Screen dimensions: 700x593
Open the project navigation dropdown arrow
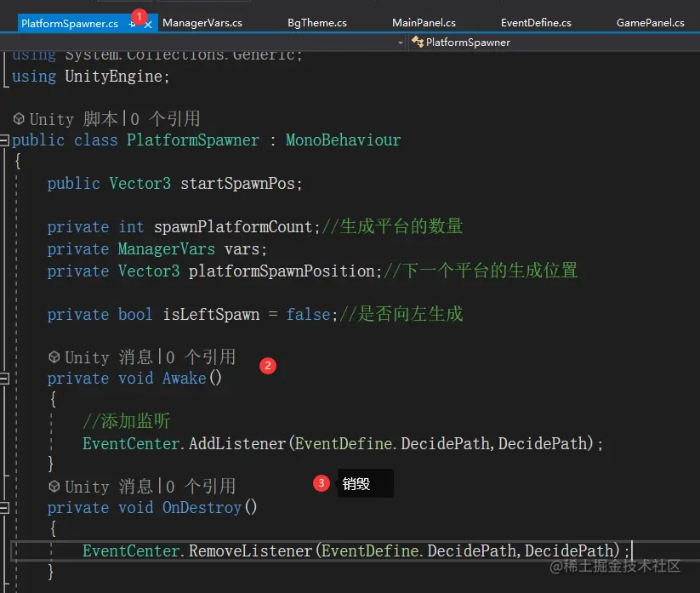point(401,43)
